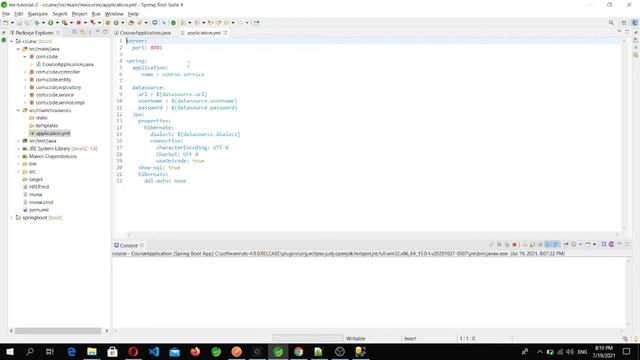Expand the com.code.controller package
Image resolution: width=640 pixels, height=360 pixels.
click(25, 72)
